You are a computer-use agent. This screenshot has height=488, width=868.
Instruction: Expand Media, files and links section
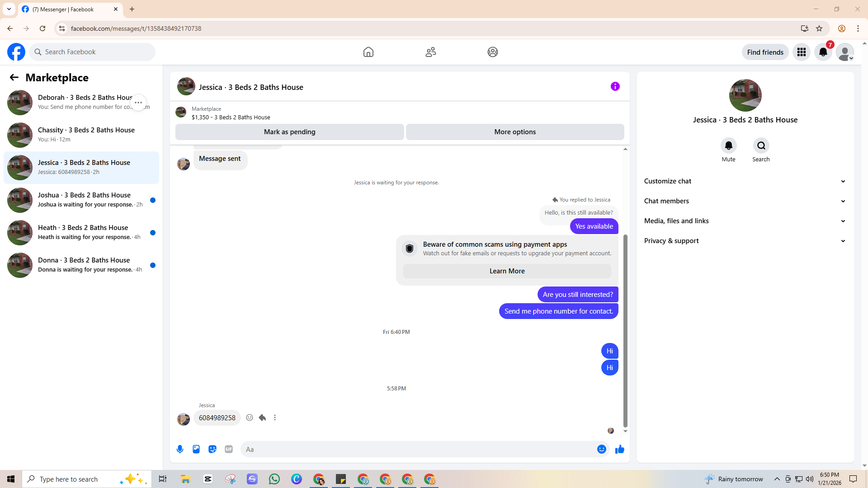click(x=745, y=221)
